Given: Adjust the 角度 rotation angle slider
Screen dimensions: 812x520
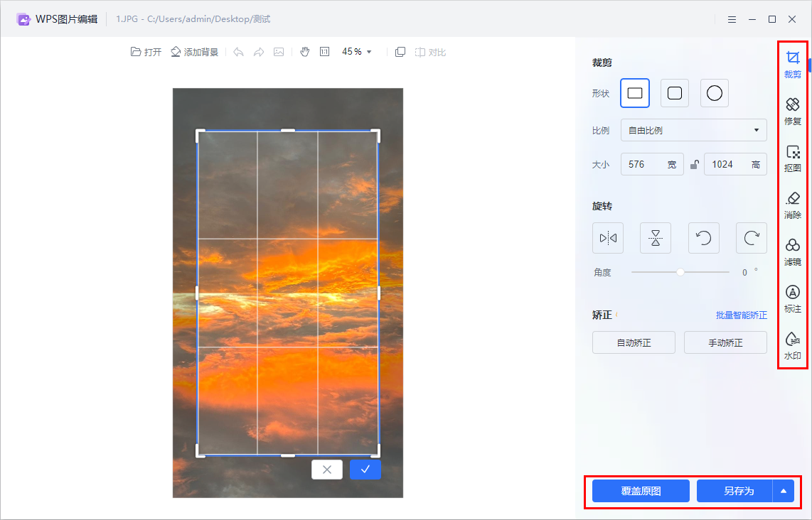Looking at the screenshot, I should click(x=680, y=271).
